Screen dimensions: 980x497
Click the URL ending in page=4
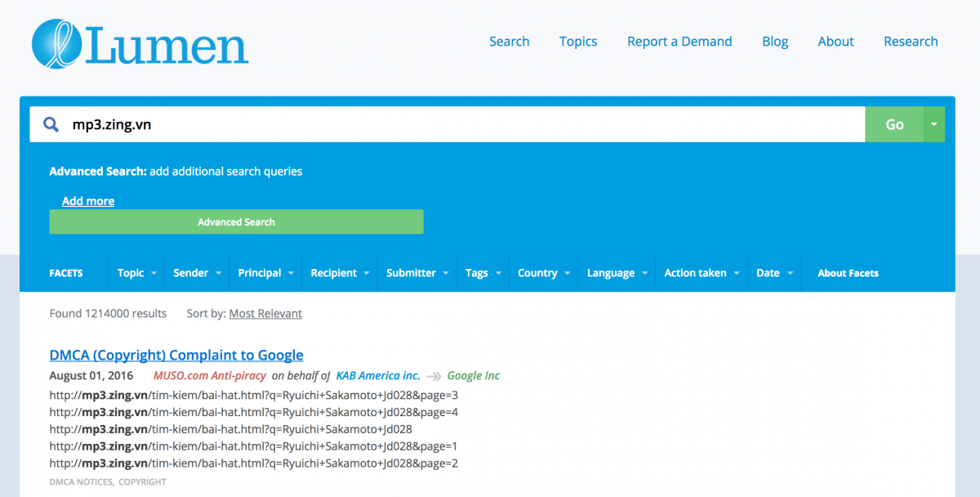coord(254,412)
